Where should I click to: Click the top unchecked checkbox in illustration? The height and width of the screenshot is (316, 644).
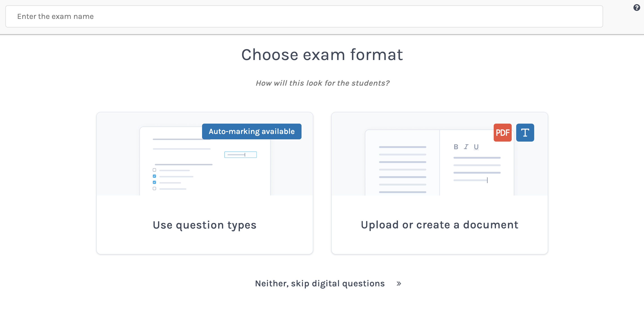(154, 170)
